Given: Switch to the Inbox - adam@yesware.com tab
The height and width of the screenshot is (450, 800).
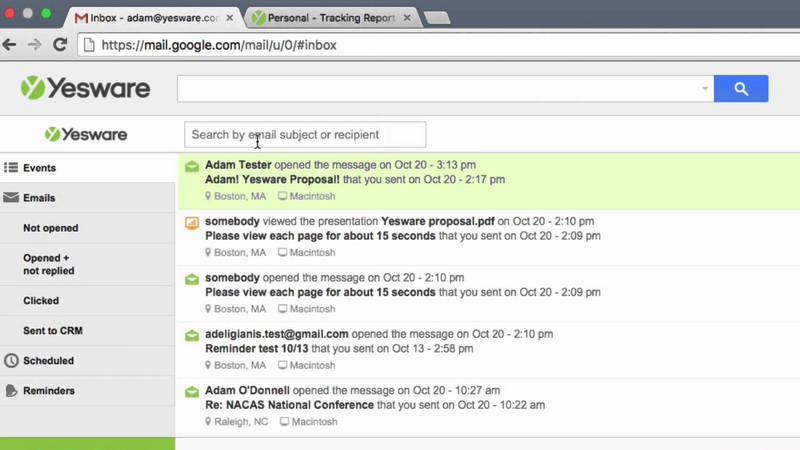Looking at the screenshot, I should [x=155, y=18].
